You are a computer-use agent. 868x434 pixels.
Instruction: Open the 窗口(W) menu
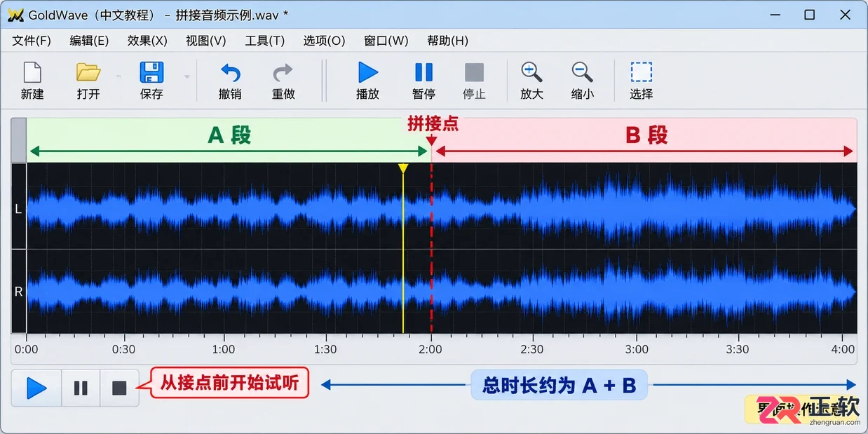tap(386, 41)
